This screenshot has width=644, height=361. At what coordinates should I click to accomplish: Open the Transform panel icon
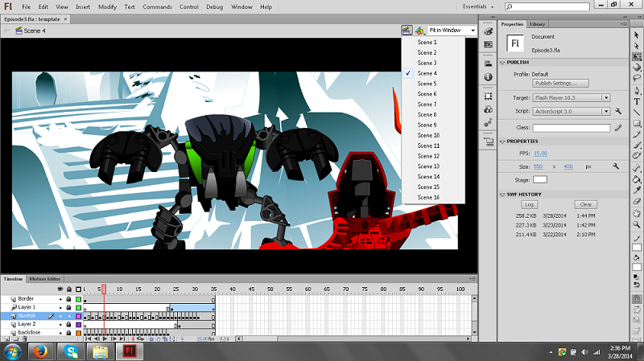click(488, 96)
